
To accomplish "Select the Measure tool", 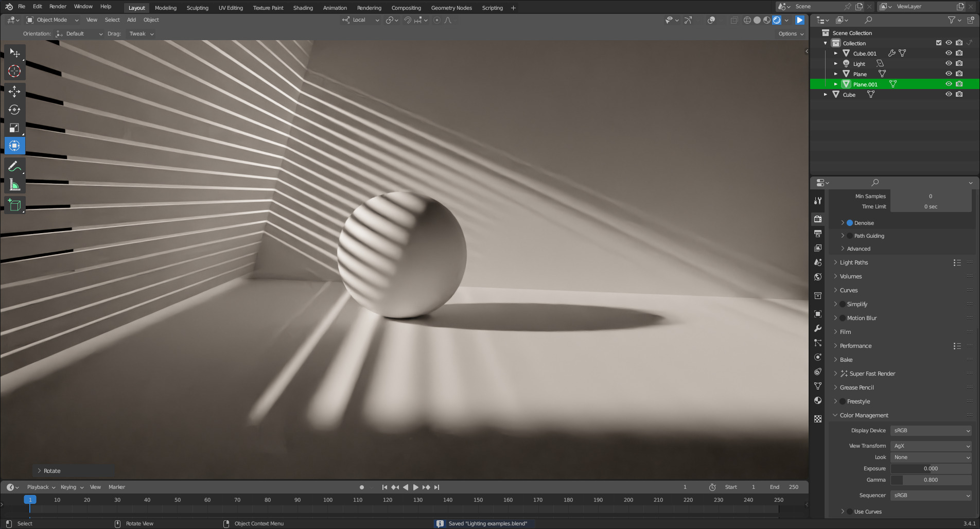I will click(x=14, y=185).
